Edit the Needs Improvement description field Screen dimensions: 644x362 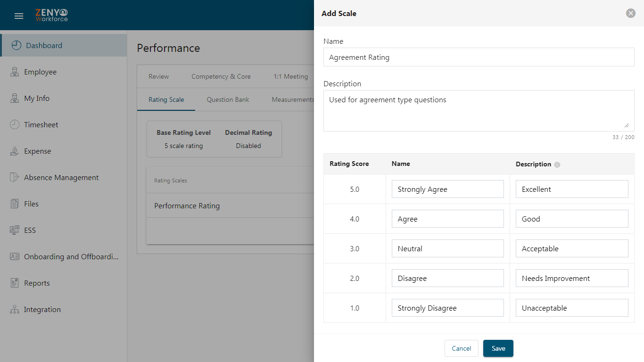tap(572, 278)
